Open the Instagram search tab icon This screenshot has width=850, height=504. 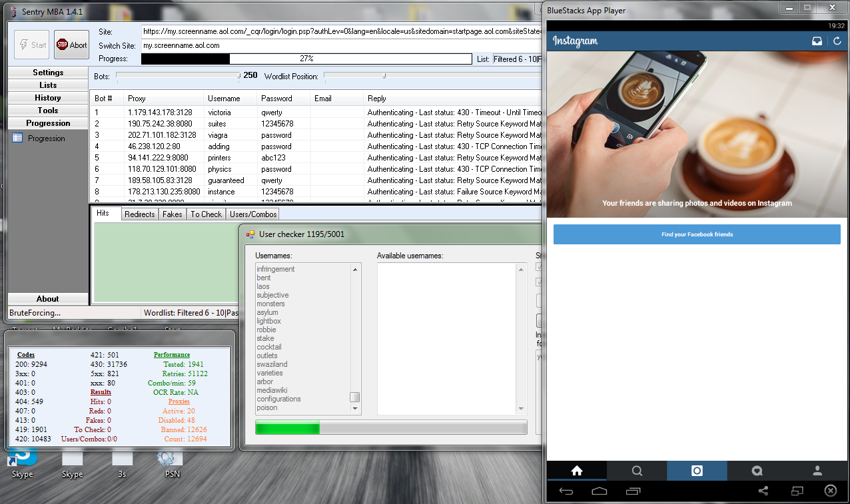pyautogui.click(x=637, y=471)
